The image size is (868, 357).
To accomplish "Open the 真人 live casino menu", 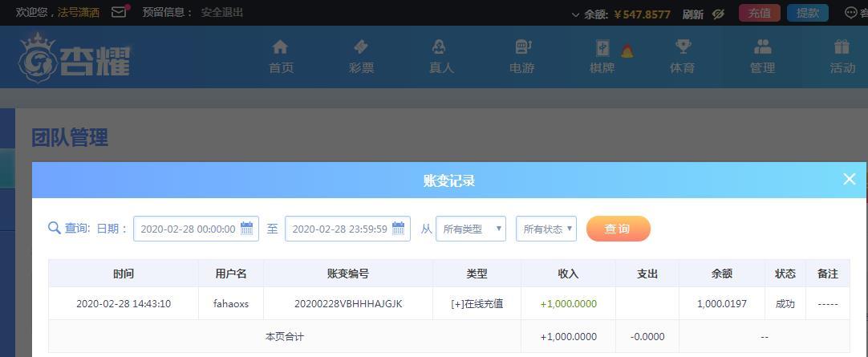I will [x=442, y=67].
